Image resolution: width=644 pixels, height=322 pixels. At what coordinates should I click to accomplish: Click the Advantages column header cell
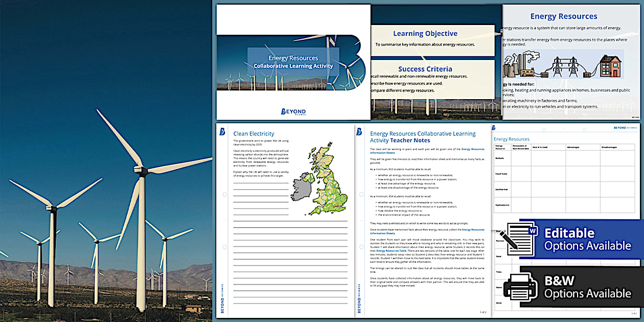[x=573, y=147]
